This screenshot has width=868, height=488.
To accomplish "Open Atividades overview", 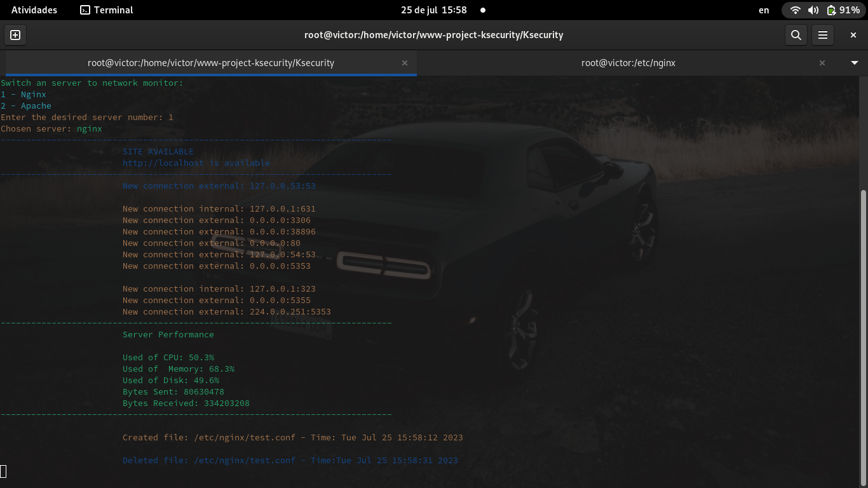I will (x=34, y=10).
